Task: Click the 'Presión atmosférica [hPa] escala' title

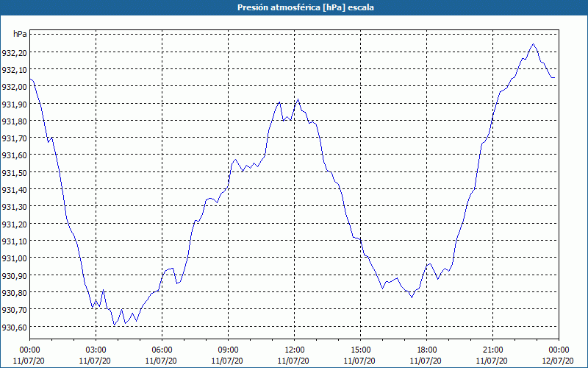Action: pyautogui.click(x=305, y=7)
